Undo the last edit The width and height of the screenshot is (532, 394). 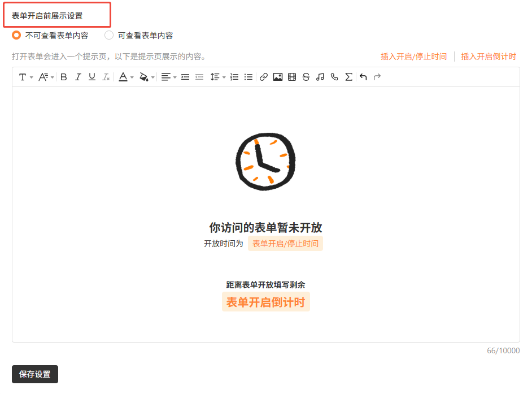pos(363,77)
